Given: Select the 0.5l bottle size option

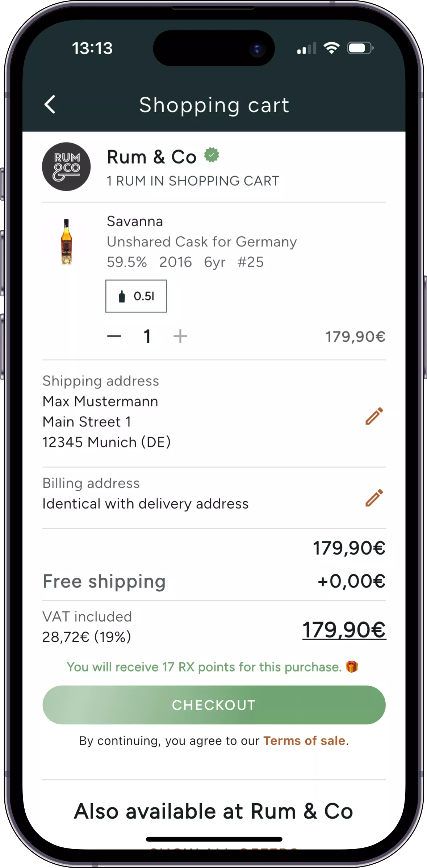Looking at the screenshot, I should coord(136,296).
